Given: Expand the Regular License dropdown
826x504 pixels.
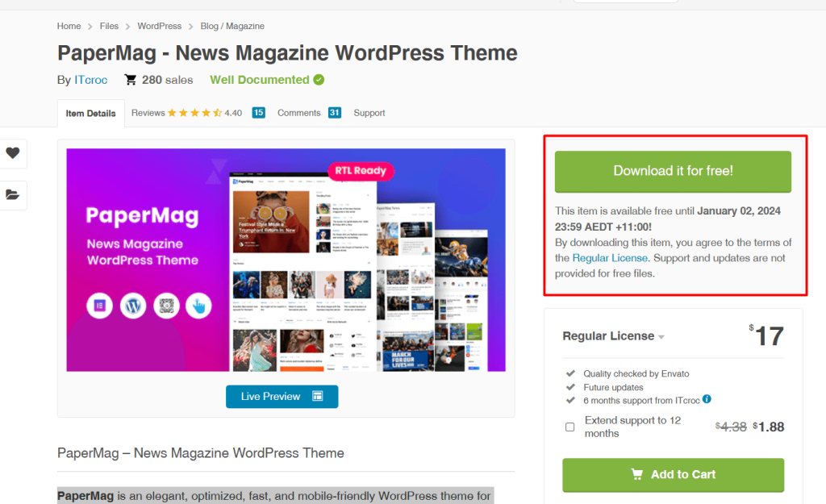Looking at the screenshot, I should point(662,336).
